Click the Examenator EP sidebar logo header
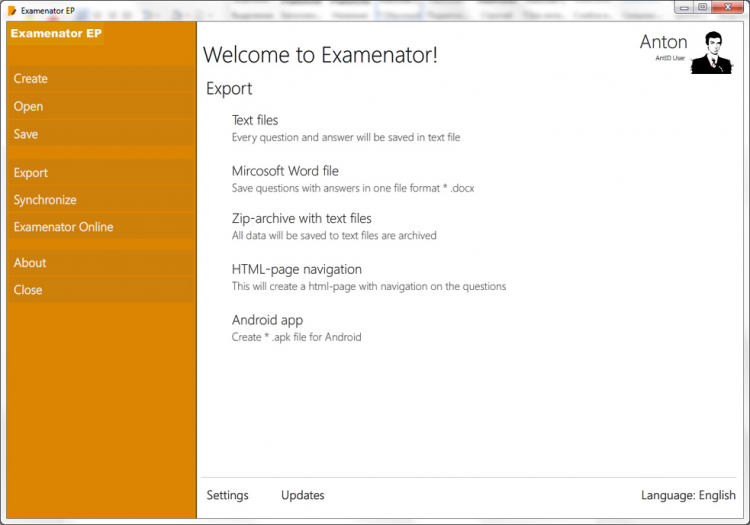750x525 pixels. pos(56,33)
